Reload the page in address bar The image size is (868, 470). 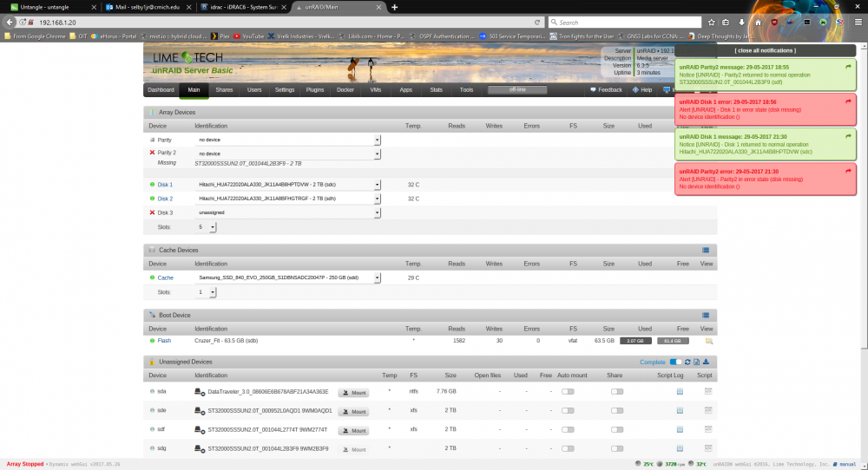[537, 23]
